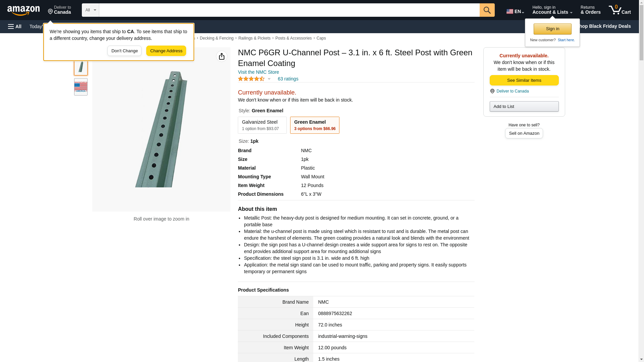Open the search category All dropdown

(x=91, y=10)
